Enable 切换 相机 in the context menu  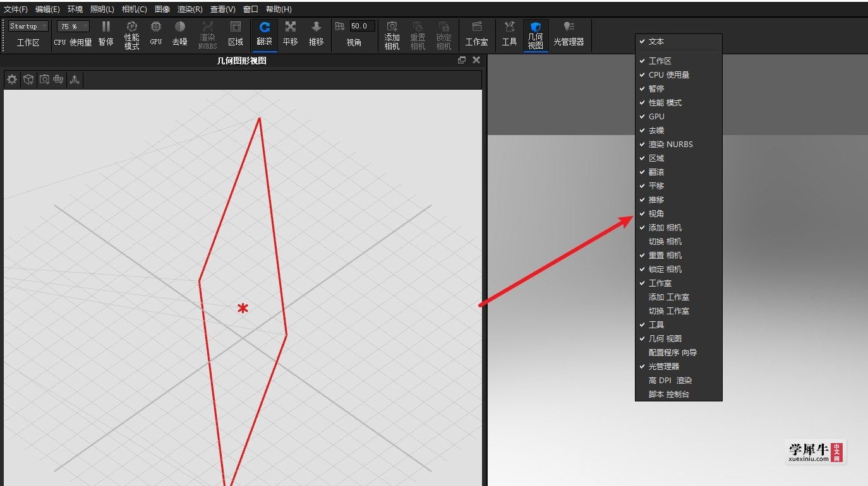(x=678, y=241)
